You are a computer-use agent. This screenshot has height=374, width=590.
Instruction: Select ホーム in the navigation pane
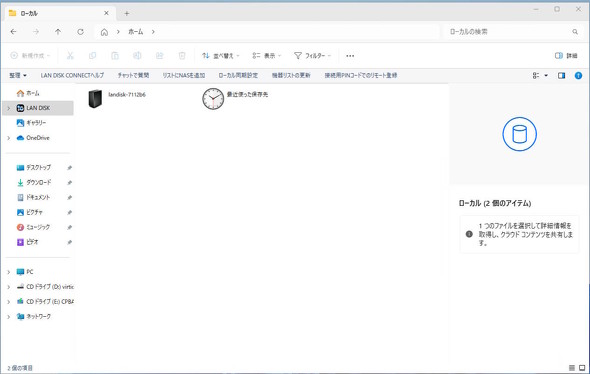(32, 93)
